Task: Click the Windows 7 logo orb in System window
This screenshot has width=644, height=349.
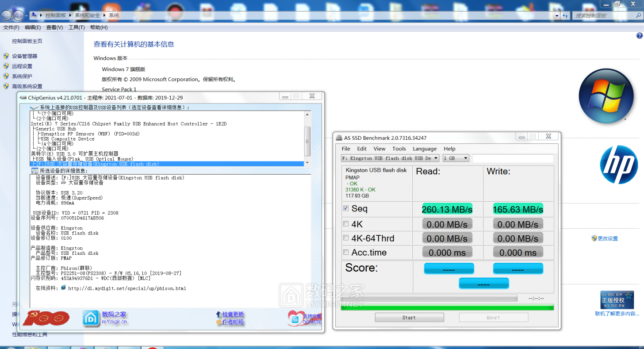Action: pyautogui.click(x=606, y=96)
